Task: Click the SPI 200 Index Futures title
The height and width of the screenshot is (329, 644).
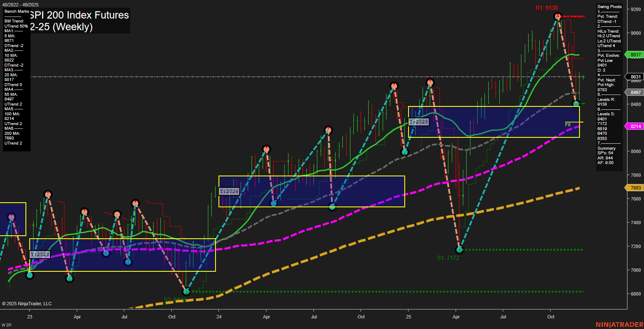Action: pos(79,15)
